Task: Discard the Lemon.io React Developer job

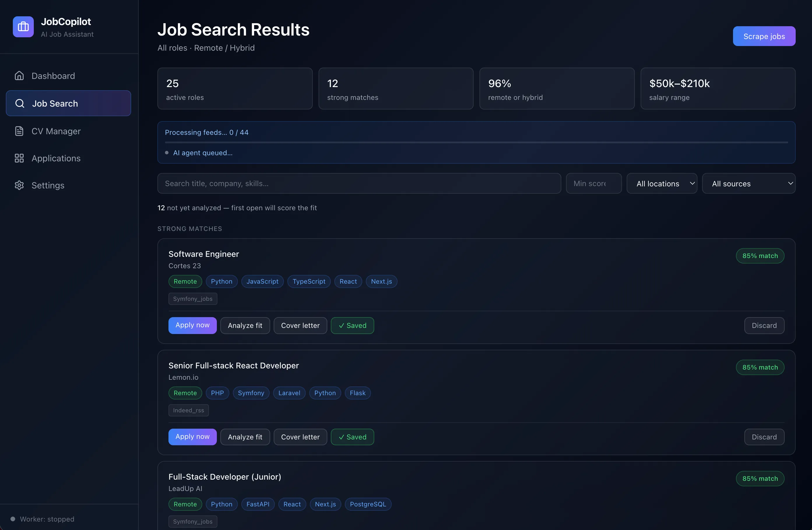Action: point(764,437)
